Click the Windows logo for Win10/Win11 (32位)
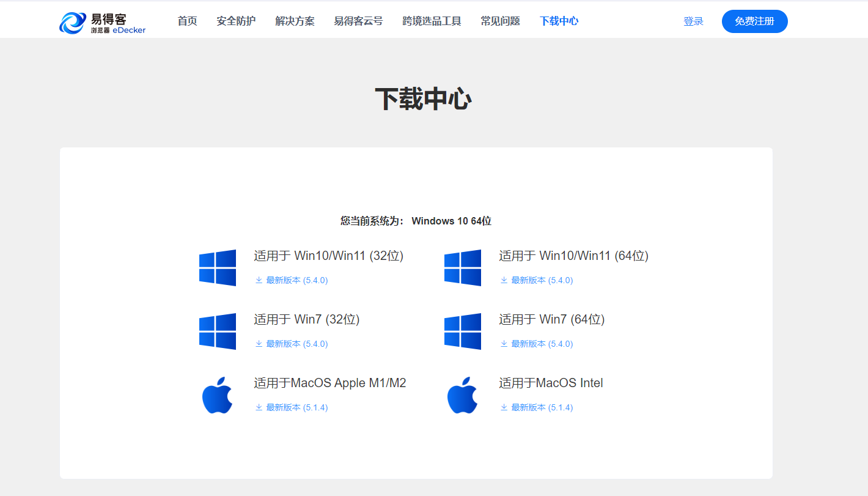The image size is (868, 496). coord(218,268)
